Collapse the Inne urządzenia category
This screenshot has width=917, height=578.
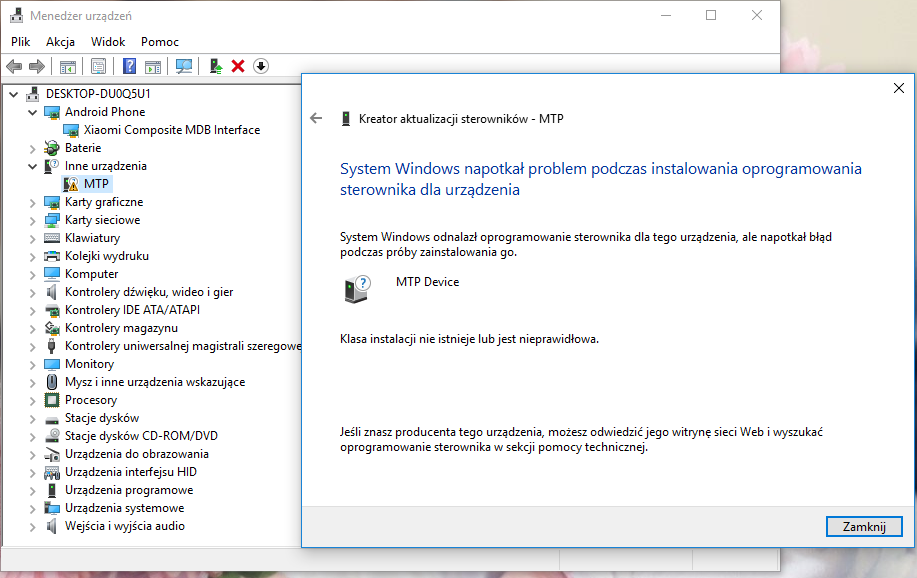(34, 166)
